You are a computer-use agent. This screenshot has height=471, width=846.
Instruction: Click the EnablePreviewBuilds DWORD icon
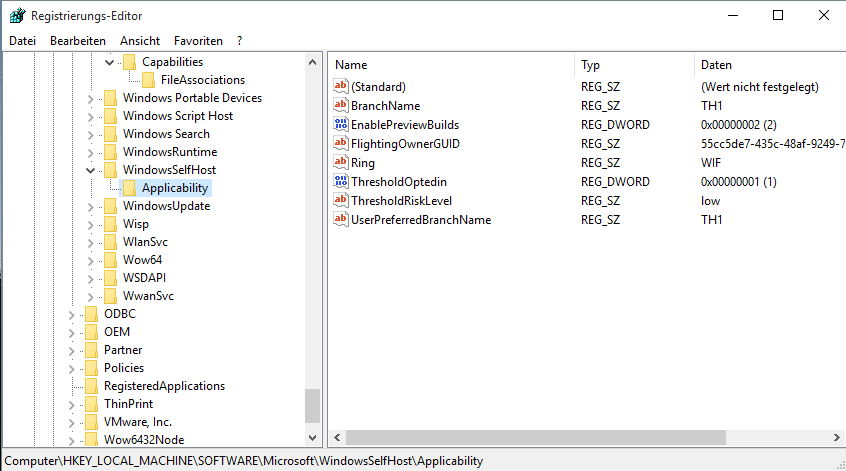coord(341,124)
